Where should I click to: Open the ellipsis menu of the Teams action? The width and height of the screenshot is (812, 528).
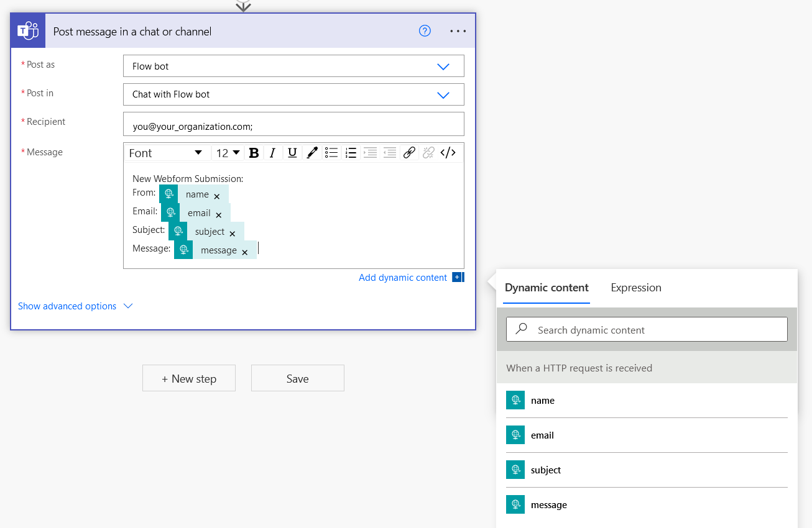coord(458,31)
